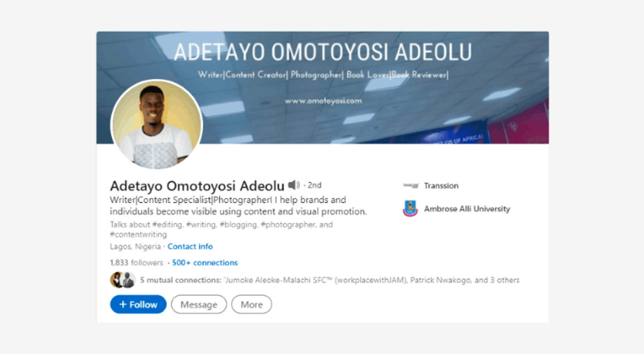Open the More options menu

pyautogui.click(x=252, y=304)
